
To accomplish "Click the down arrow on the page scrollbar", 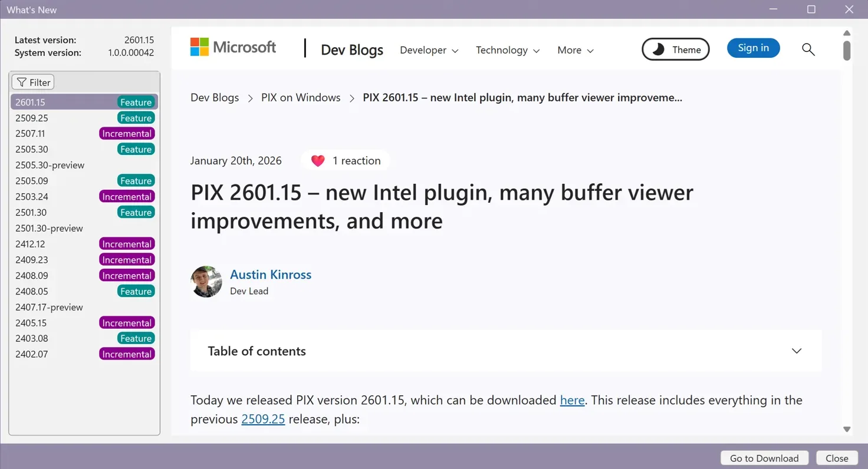I will (846, 429).
